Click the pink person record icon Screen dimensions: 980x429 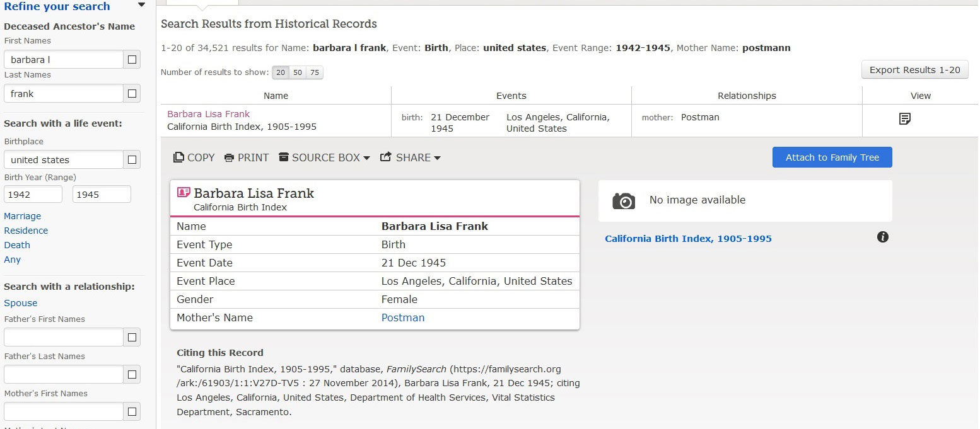coord(184,193)
